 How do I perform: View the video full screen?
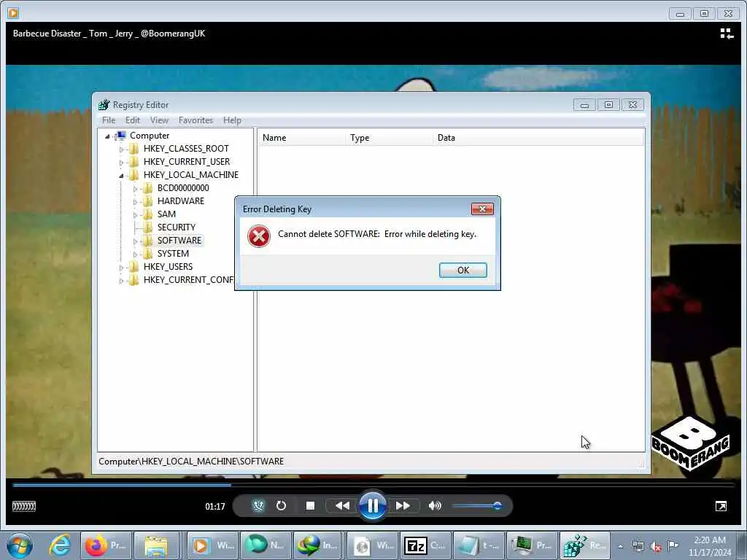coord(721,507)
